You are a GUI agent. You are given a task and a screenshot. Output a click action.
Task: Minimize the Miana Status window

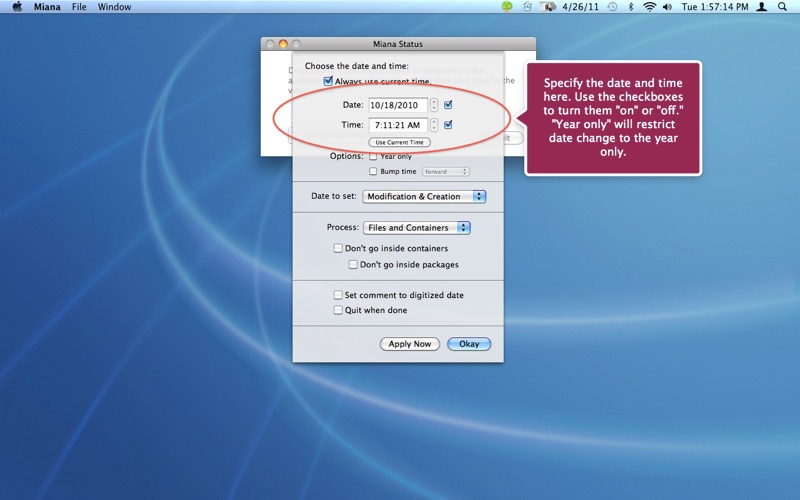coord(283,44)
